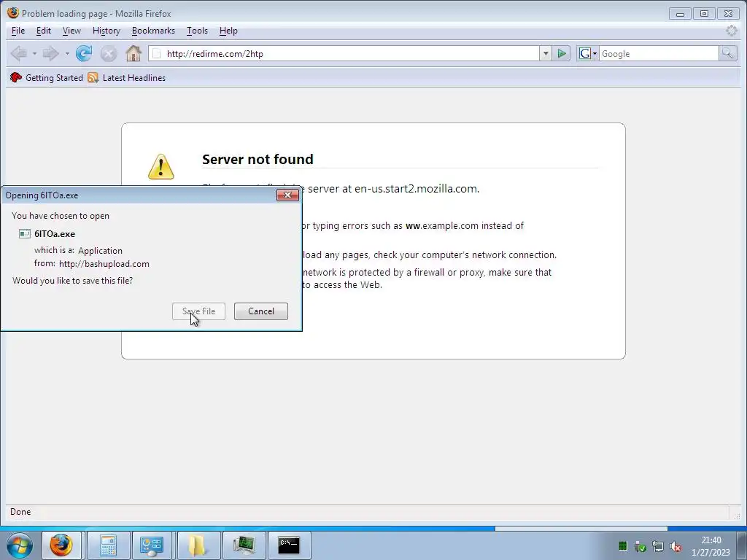The image size is (747, 560).
Task: Open the Command Prompt taskbar button
Action: click(x=289, y=545)
